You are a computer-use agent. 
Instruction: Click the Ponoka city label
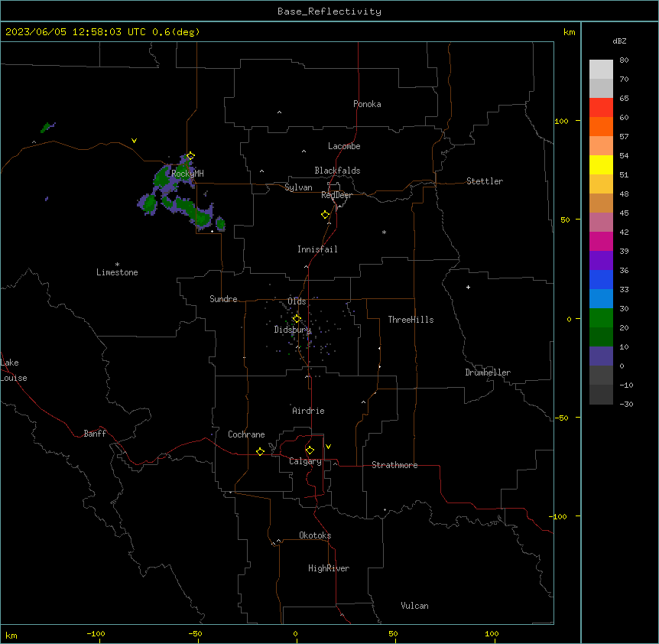click(367, 104)
